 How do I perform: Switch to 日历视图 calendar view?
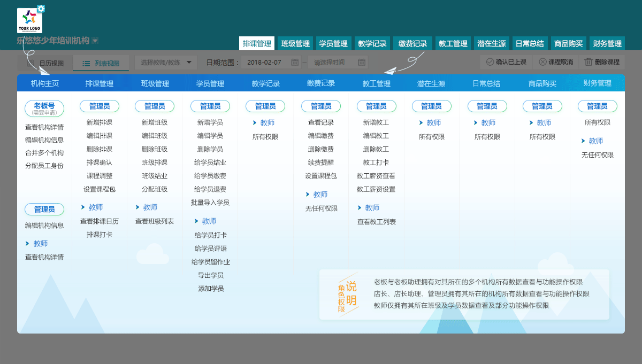45,63
